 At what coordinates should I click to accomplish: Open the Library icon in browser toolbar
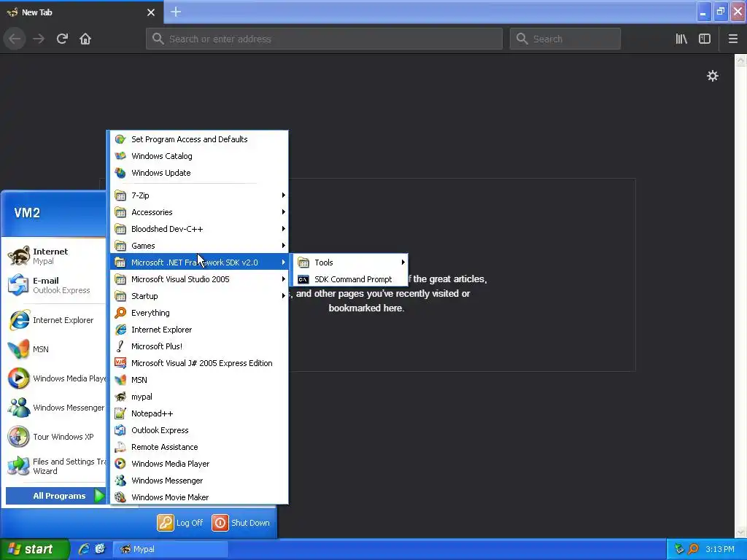(x=681, y=39)
